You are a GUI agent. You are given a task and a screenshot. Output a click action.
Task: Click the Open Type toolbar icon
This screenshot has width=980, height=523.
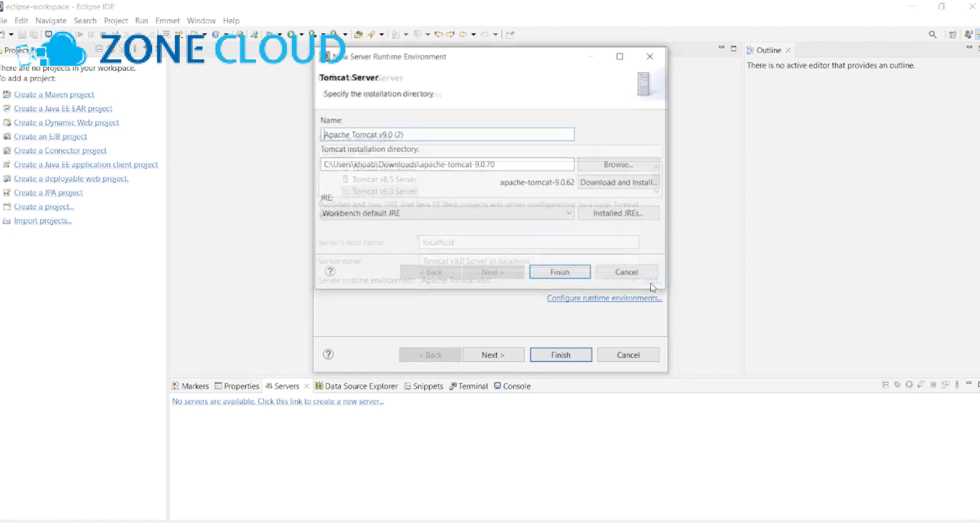(x=358, y=34)
